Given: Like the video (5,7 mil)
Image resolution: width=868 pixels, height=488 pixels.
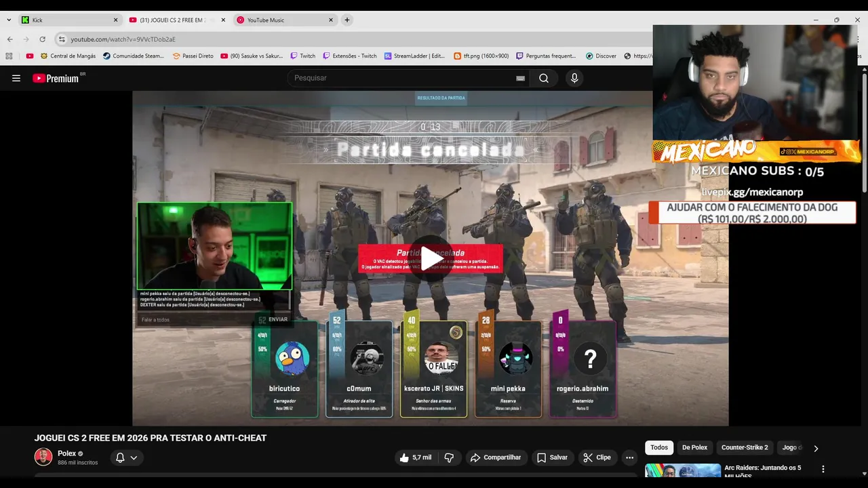Looking at the screenshot, I should pyautogui.click(x=415, y=457).
